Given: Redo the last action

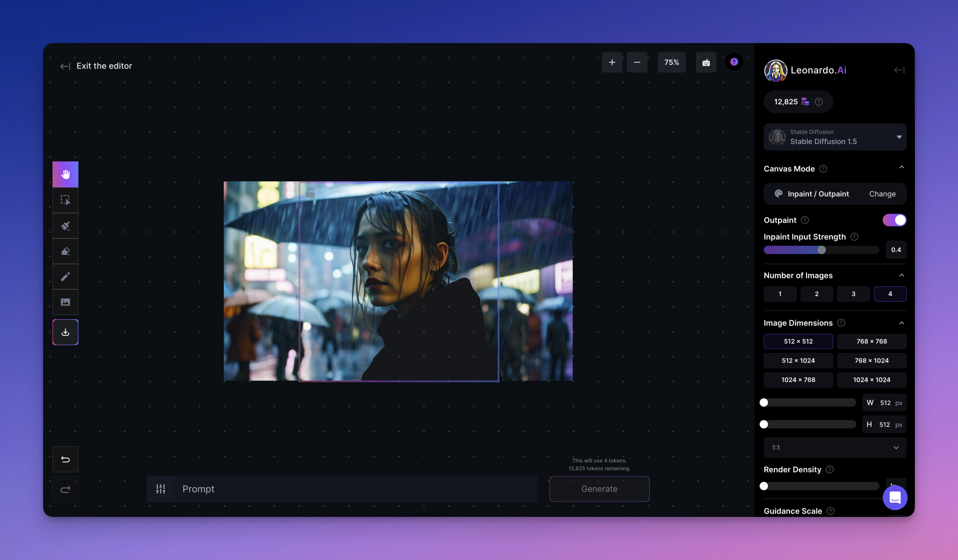Looking at the screenshot, I should 65,489.
